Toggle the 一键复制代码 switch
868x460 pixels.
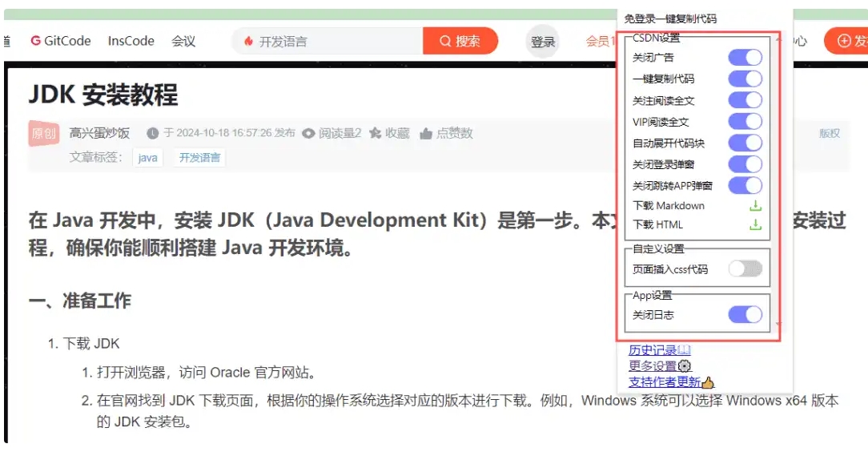click(745, 79)
